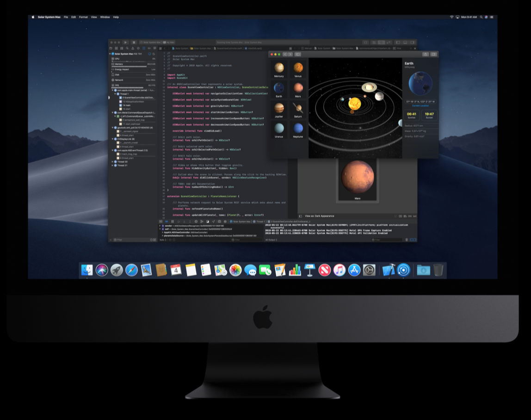Image resolution: width=531 pixels, height=420 pixels.
Task: Click 'View as: Dark Appearance' in Interface Builder
Action: [319, 216]
